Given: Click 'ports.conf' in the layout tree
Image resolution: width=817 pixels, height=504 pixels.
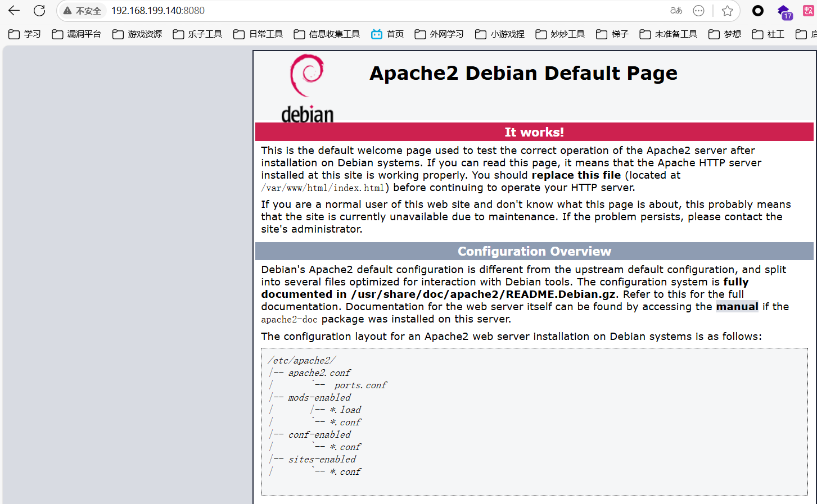Looking at the screenshot, I should [360, 385].
